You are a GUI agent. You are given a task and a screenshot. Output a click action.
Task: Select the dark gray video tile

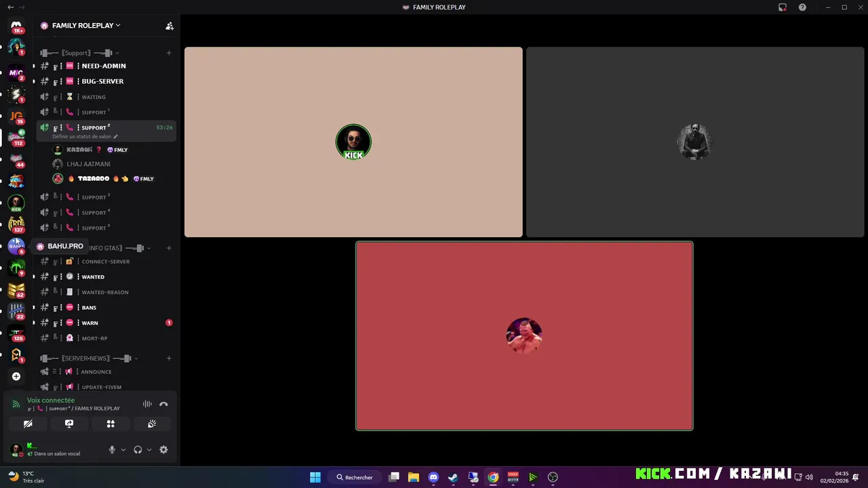[x=695, y=142]
